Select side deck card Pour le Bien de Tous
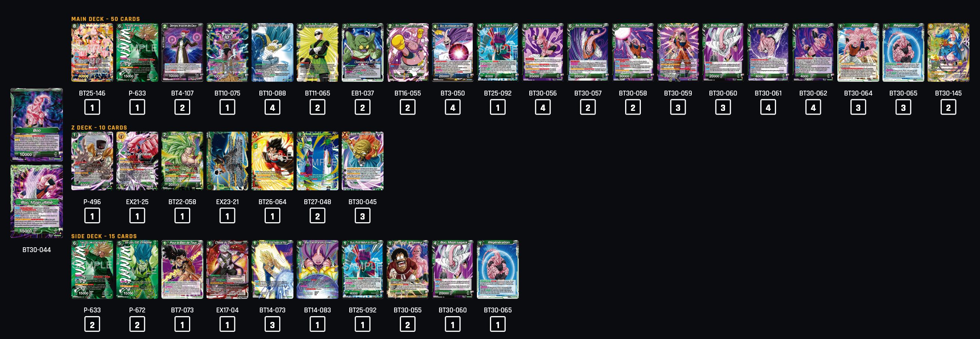This screenshot has height=339, width=980. click(182, 270)
